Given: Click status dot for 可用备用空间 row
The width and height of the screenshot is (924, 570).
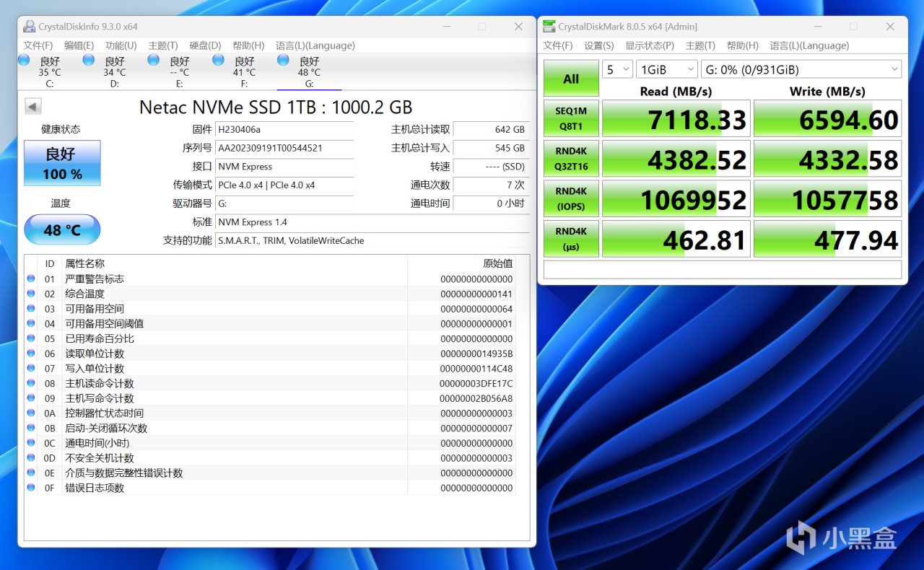Looking at the screenshot, I should (31, 309).
